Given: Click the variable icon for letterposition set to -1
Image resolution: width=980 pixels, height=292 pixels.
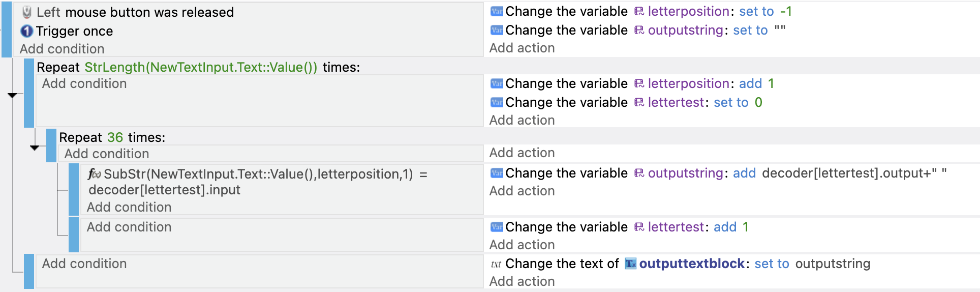Looking at the screenshot, I should pos(497,11).
